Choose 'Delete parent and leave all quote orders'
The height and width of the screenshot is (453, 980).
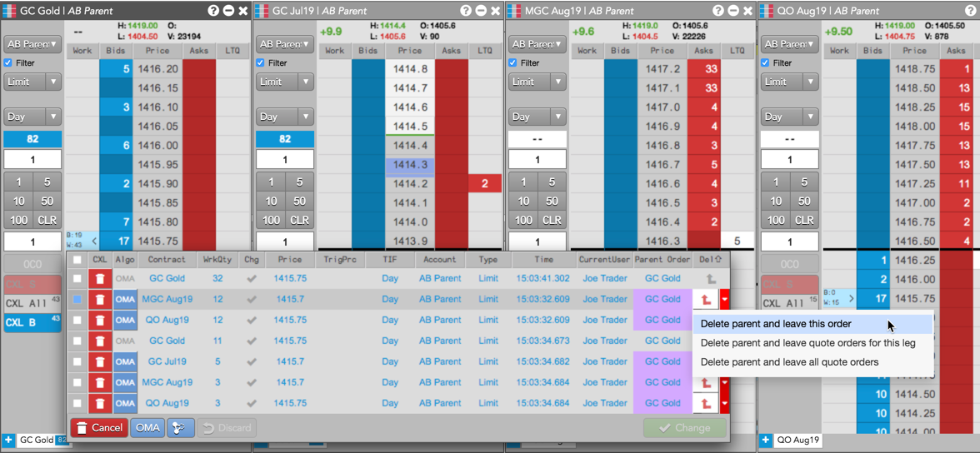click(812, 361)
